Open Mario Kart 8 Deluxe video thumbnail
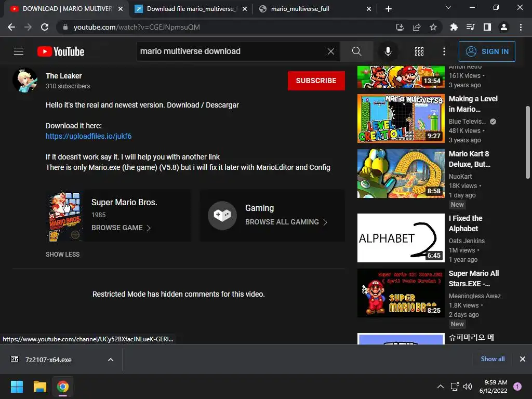532x399 pixels. (x=401, y=174)
